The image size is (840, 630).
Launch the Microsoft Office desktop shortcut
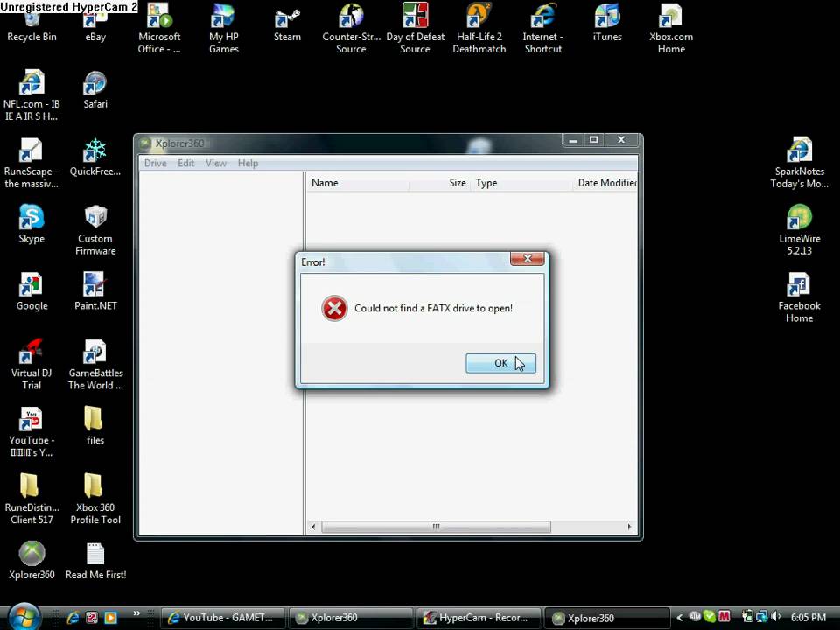pyautogui.click(x=159, y=28)
